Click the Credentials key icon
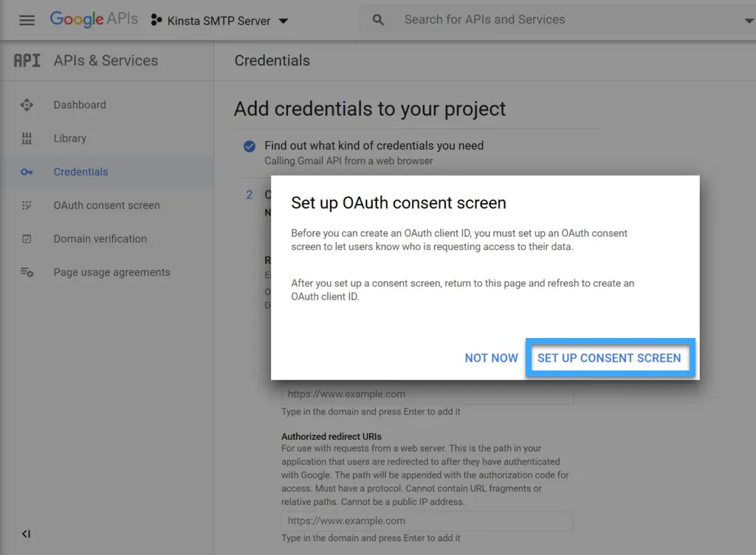The image size is (756, 555). pyautogui.click(x=27, y=171)
